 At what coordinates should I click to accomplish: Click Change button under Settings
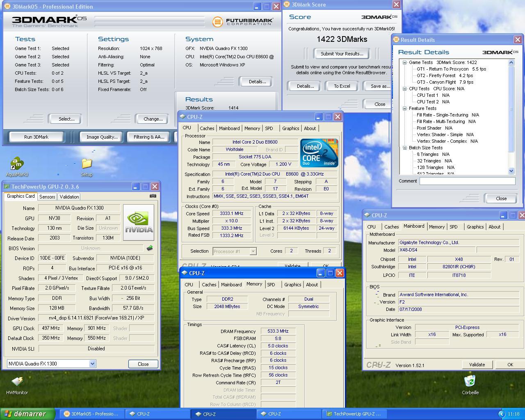tap(153, 119)
